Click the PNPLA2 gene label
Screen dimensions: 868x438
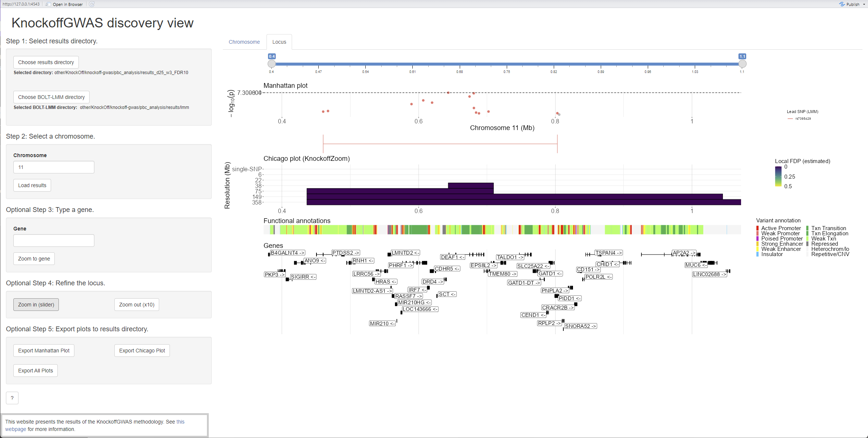tap(555, 291)
